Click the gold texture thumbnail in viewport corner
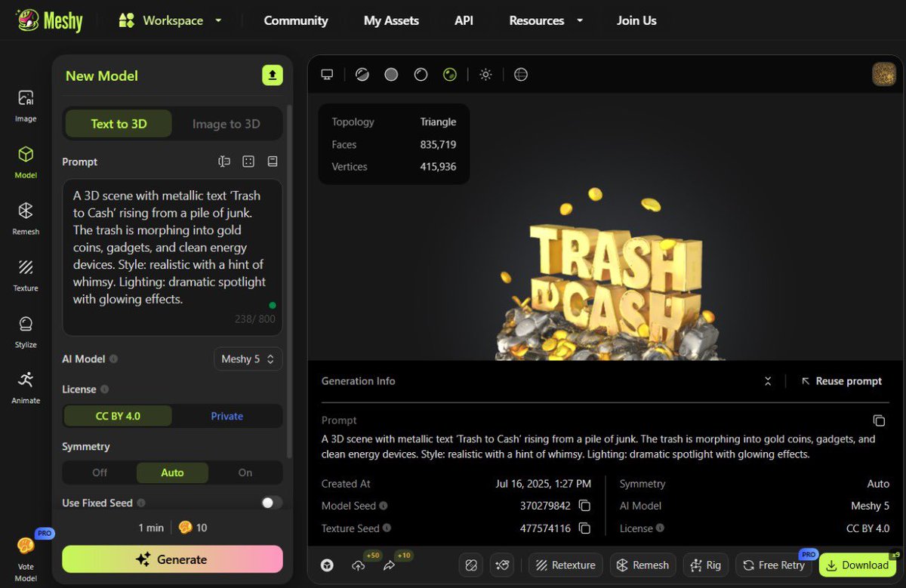Image resolution: width=906 pixels, height=588 pixels. tap(884, 74)
